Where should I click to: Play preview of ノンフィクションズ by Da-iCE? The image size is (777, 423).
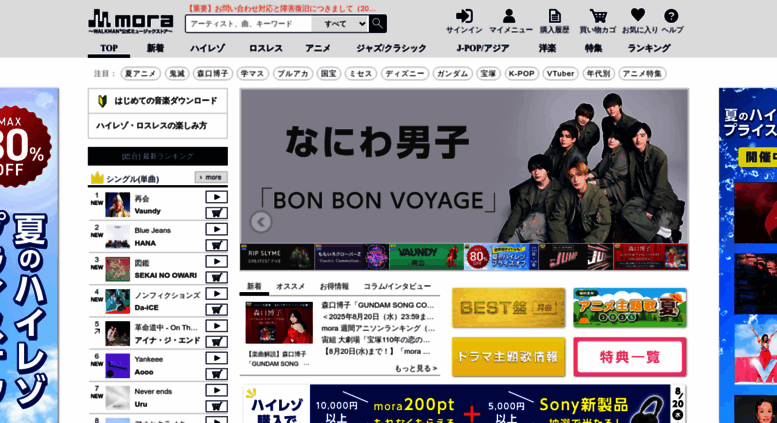(x=217, y=294)
